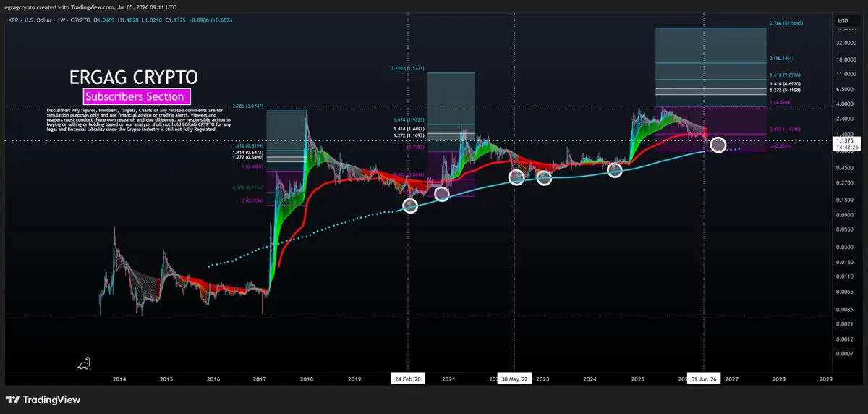This screenshot has width=868, height=414.
Task: Click the 1.618 (0.8199) Fibonacci label
Action: pyautogui.click(x=249, y=147)
